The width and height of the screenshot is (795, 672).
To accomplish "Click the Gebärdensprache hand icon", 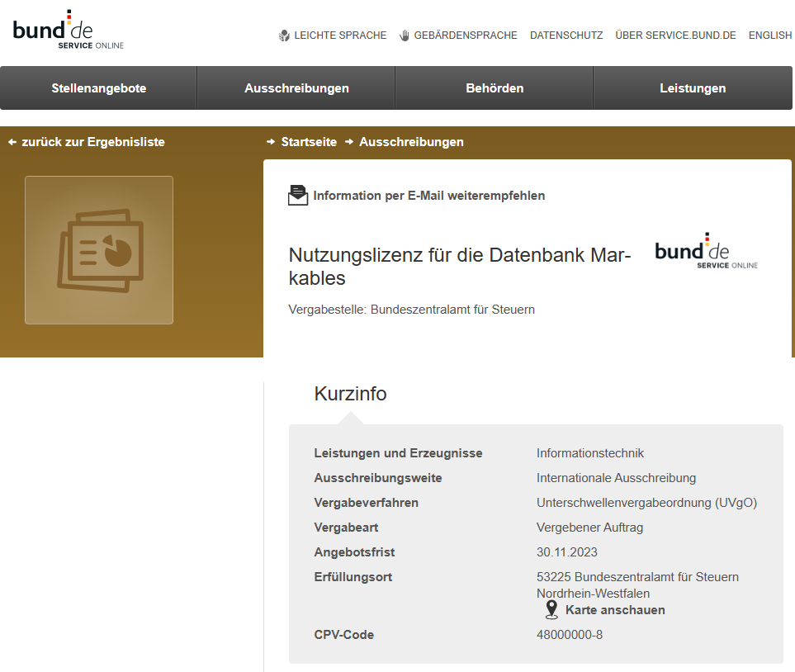I will pyautogui.click(x=404, y=35).
